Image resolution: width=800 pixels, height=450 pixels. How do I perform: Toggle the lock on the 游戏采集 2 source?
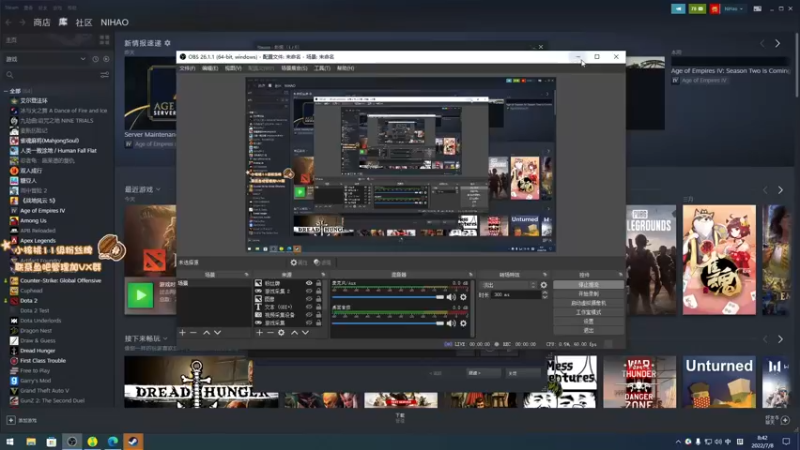click(x=318, y=291)
